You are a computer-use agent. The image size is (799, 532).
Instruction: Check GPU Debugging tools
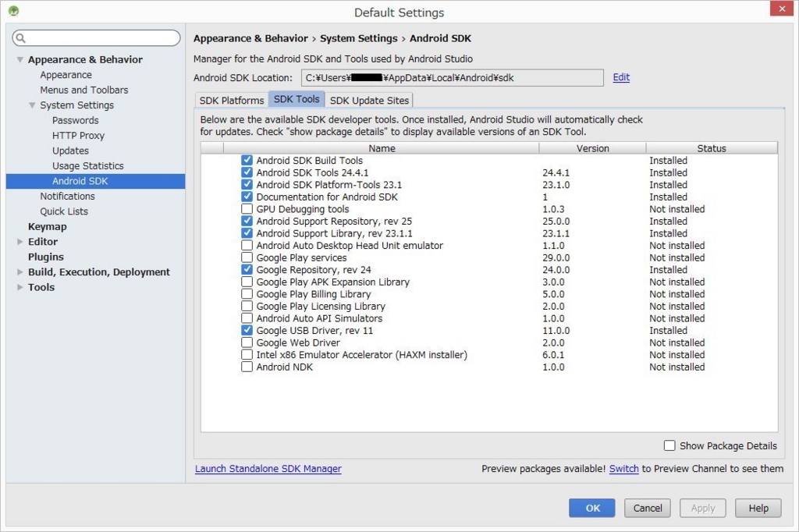247,209
